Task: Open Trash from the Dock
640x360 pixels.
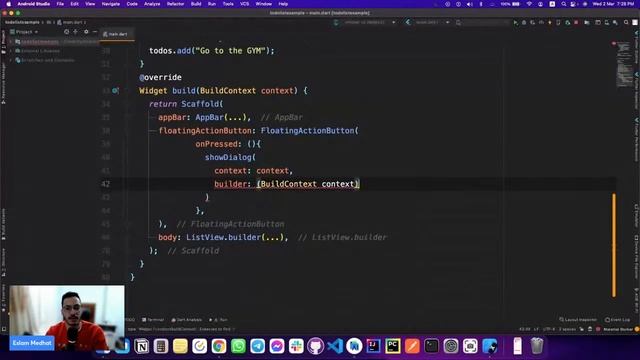Action: coord(537,347)
